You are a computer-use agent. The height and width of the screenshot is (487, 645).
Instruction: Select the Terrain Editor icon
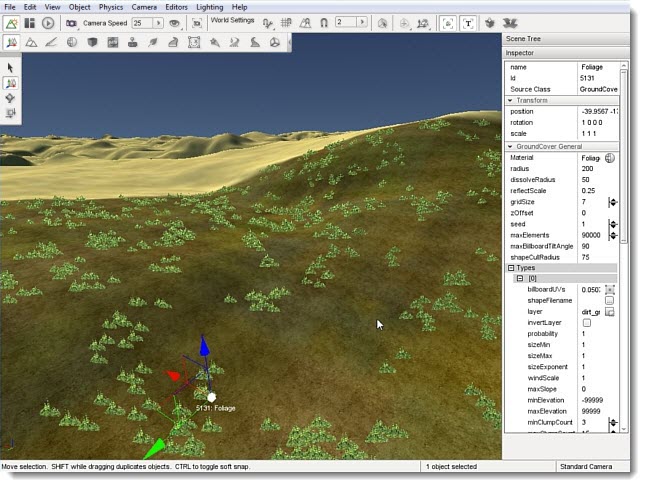(x=31, y=42)
